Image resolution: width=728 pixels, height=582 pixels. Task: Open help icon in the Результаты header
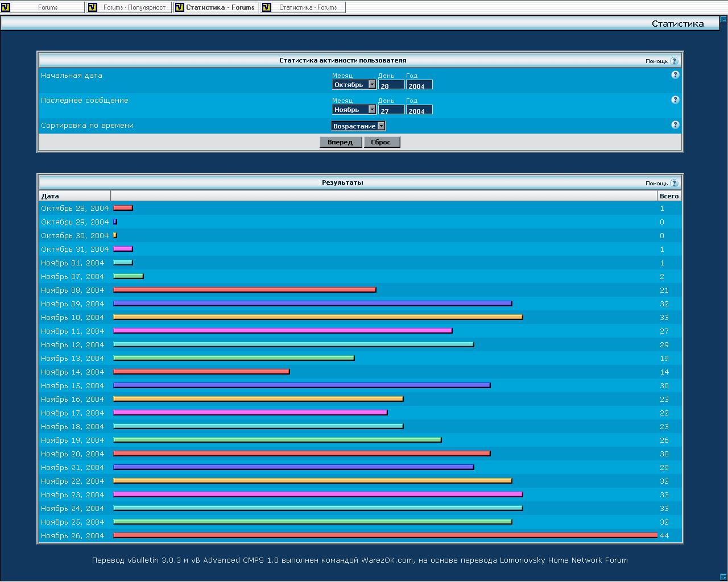click(674, 183)
